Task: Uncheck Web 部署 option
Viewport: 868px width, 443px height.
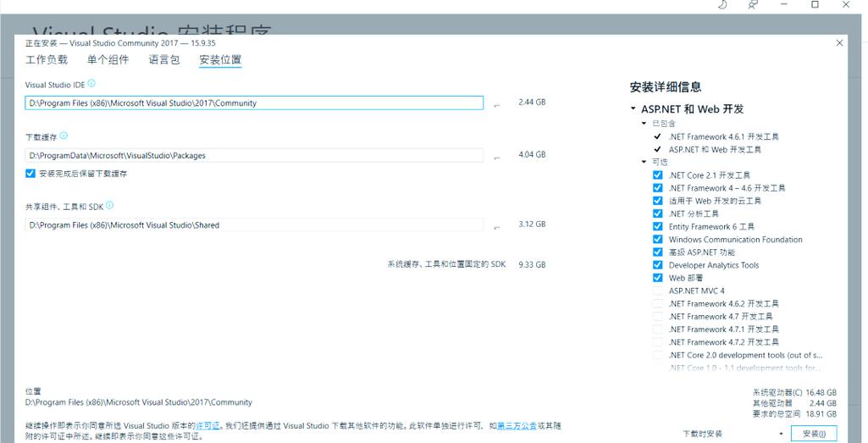Action: click(658, 278)
